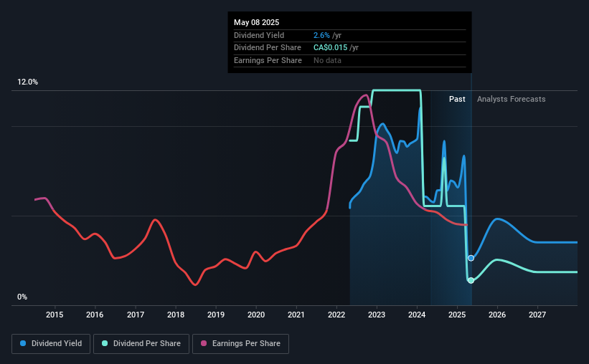This screenshot has height=364, width=589.
Task: Click the 0% y-axis label
Action: tap(22, 297)
